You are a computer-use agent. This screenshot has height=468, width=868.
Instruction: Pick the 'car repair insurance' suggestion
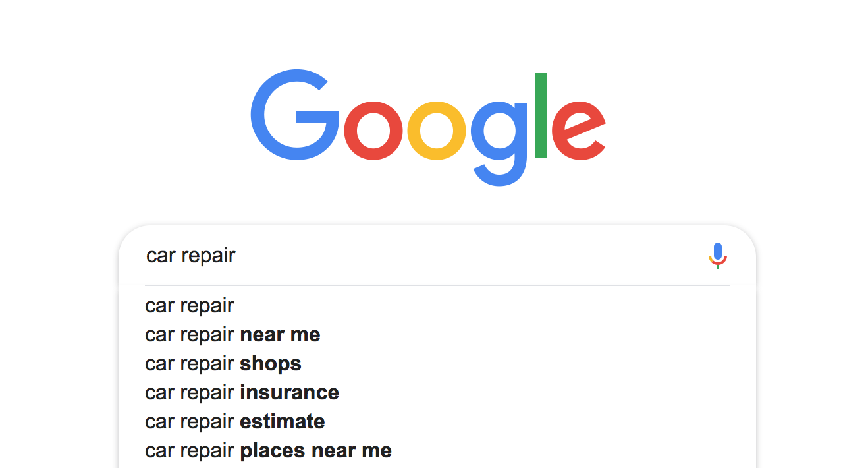(241, 392)
